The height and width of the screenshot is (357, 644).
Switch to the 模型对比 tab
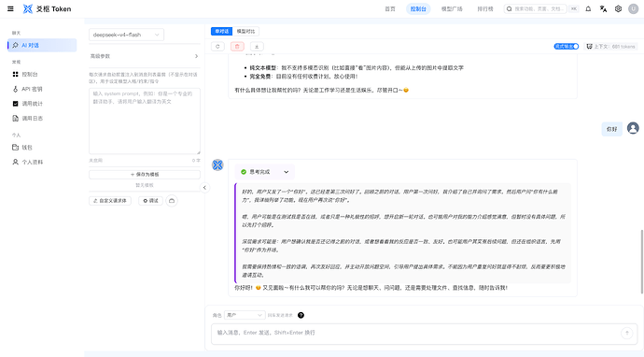(x=245, y=31)
